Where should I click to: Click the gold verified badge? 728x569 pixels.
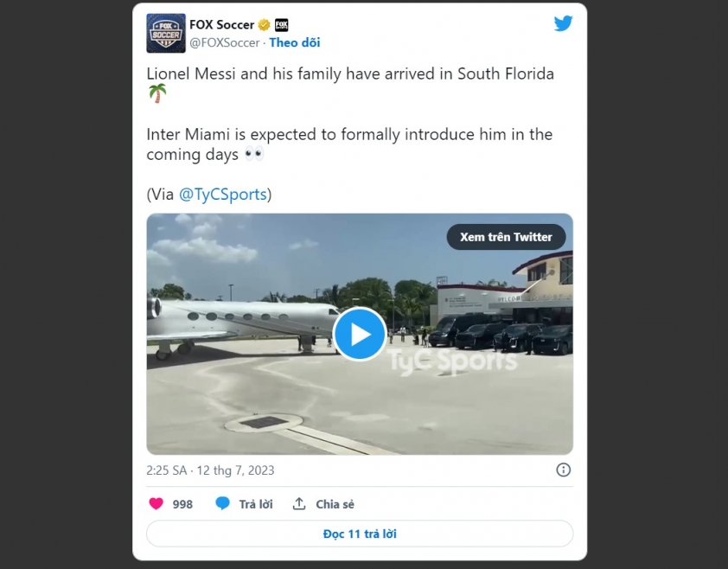point(265,24)
